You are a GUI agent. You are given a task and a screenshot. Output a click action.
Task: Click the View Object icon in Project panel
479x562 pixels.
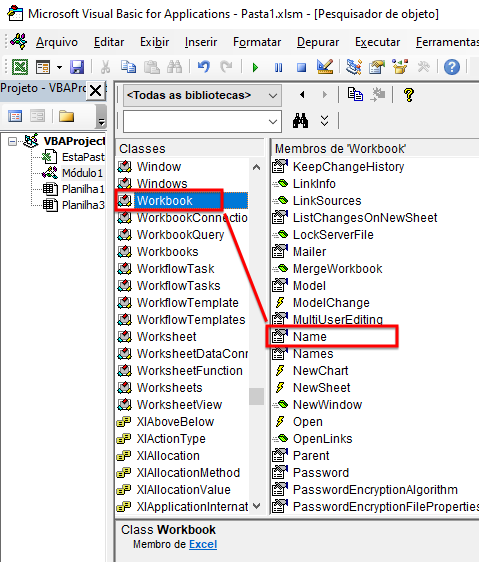point(38,116)
